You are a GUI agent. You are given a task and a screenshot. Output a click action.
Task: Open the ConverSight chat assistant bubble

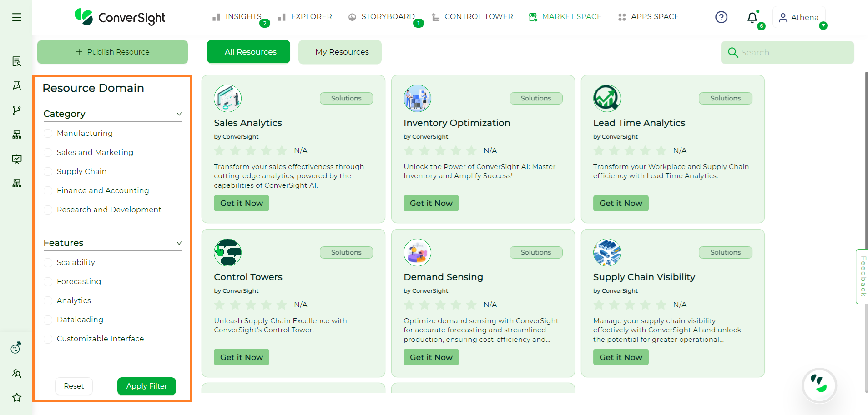coord(819,385)
